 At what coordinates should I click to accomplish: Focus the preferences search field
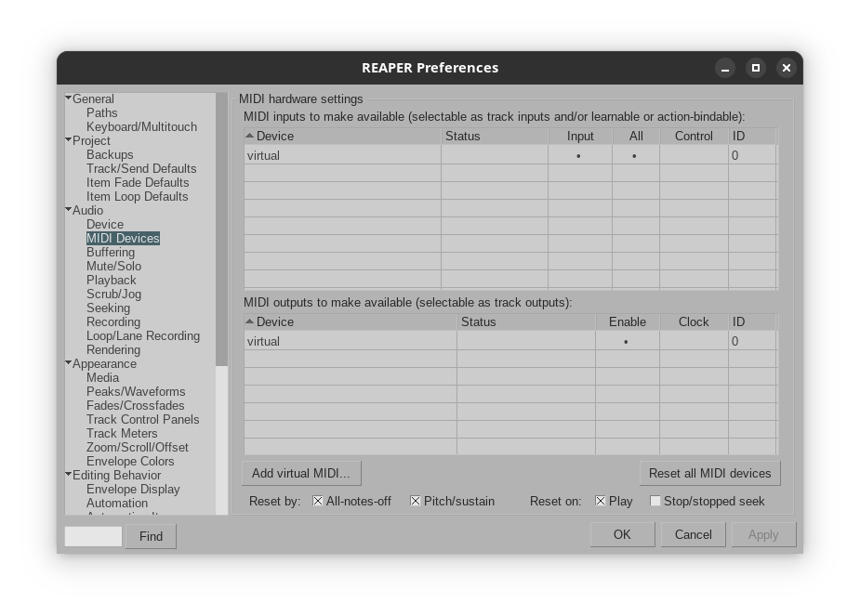click(x=93, y=536)
